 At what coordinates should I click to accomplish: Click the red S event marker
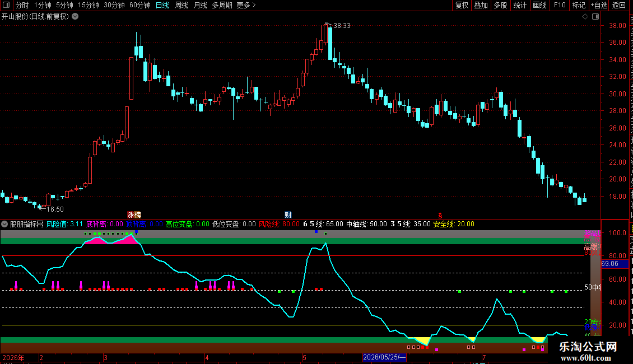(x=440, y=216)
